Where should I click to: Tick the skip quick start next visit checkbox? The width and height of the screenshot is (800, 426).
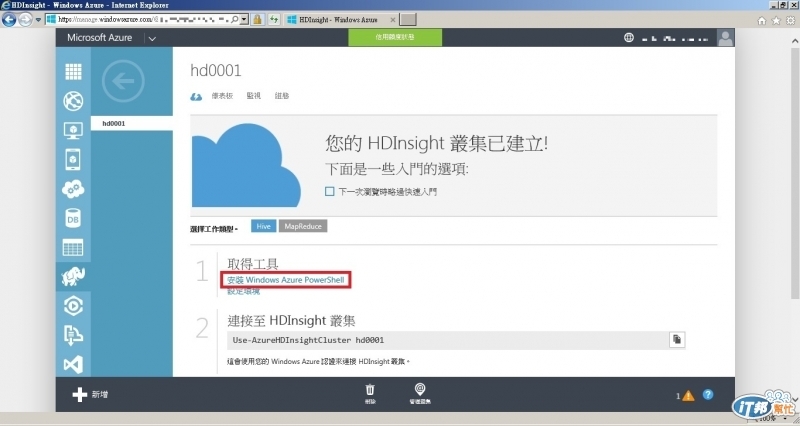(330, 191)
